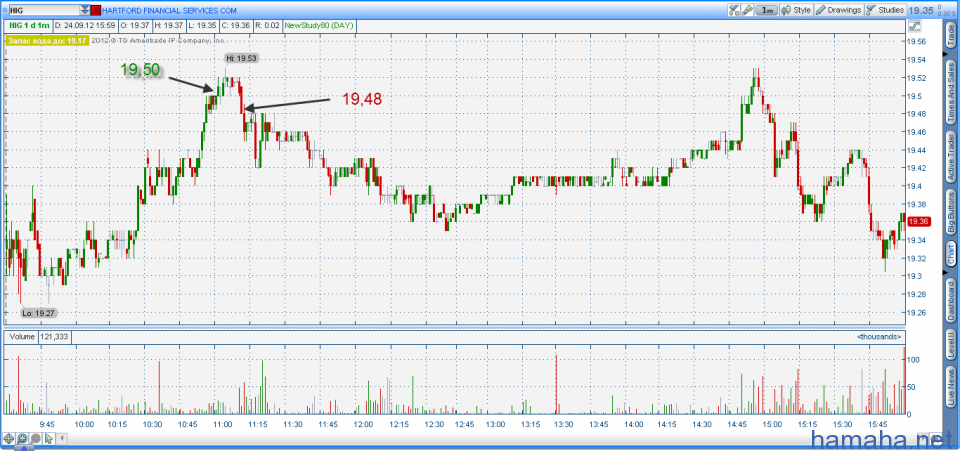Click the red 19.36 current price marker
The image size is (960, 451).
pyautogui.click(x=918, y=222)
